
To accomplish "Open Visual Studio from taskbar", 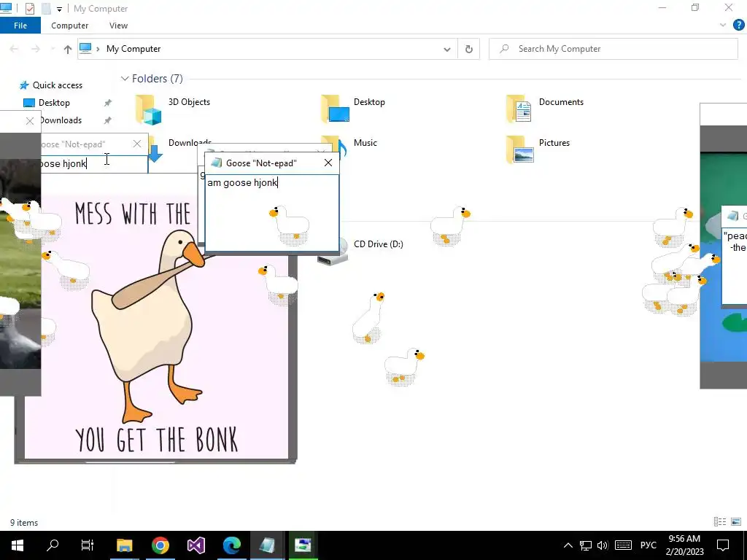I will [196, 545].
